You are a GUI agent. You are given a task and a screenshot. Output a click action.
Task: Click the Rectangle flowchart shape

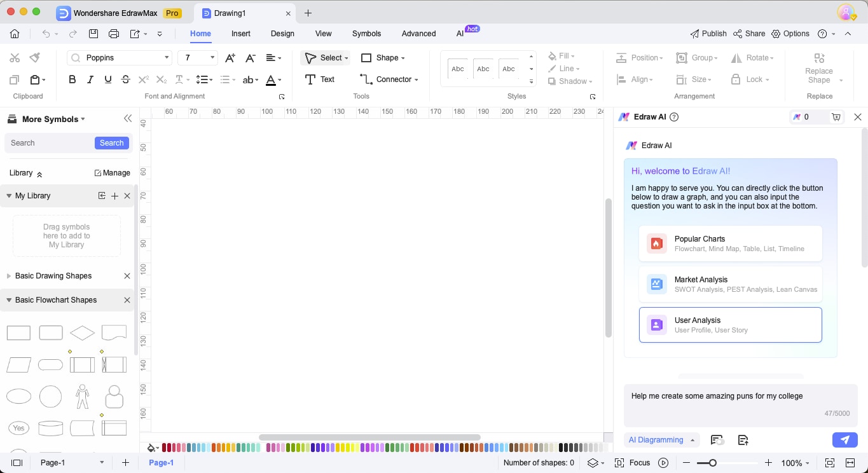click(18, 332)
